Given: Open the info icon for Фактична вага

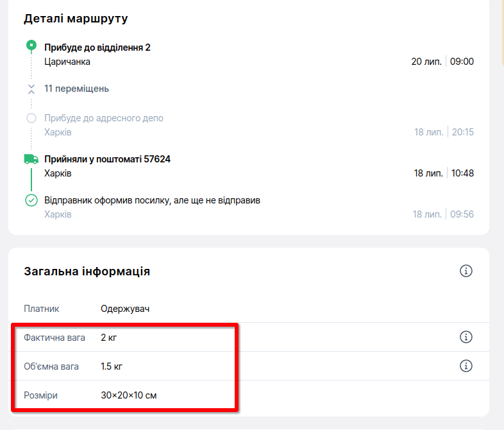Looking at the screenshot, I should pyautogui.click(x=466, y=337).
